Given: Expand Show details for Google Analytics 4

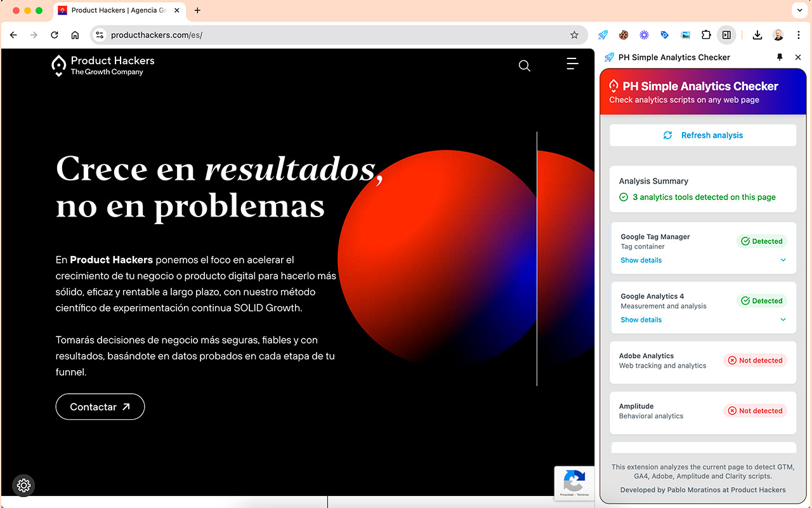Looking at the screenshot, I should pos(641,320).
